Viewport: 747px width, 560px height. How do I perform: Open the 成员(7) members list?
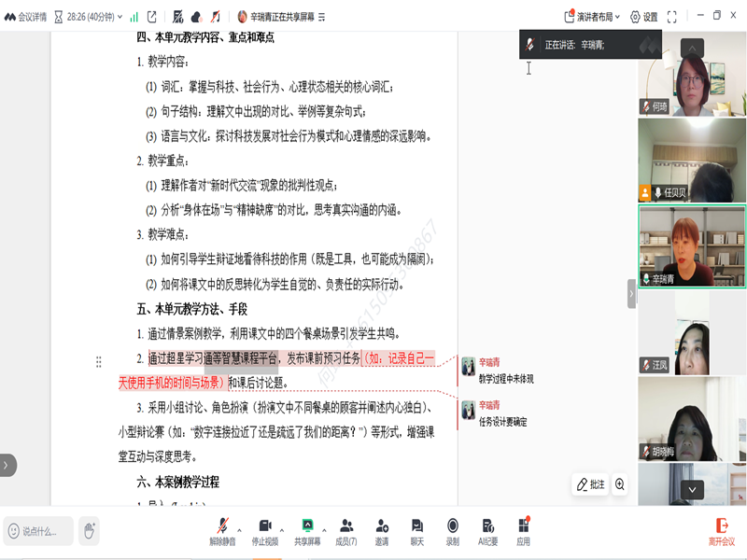point(346,530)
